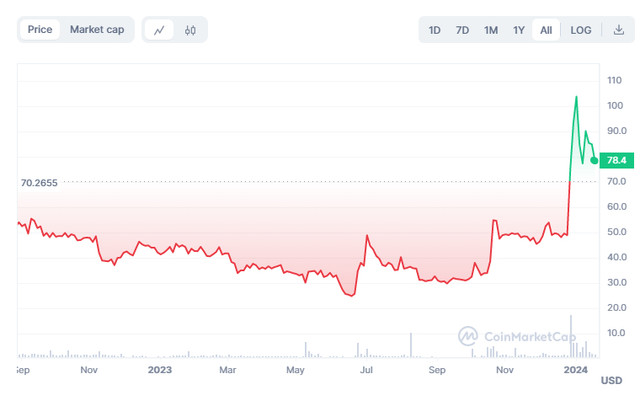640x396 pixels.
Task: Select the Price tab
Action: pyautogui.click(x=40, y=29)
